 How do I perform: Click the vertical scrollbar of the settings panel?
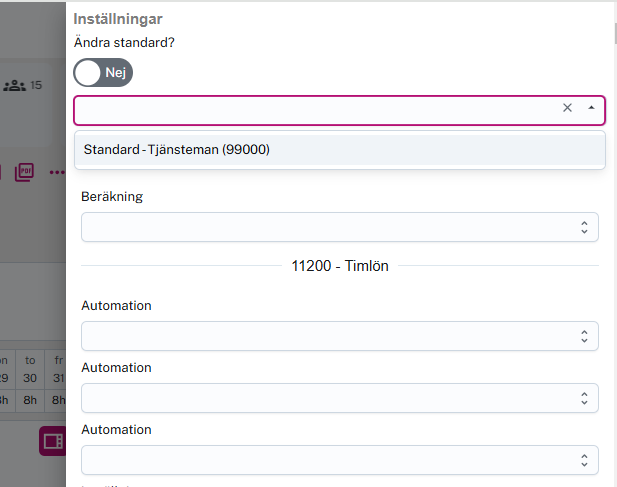point(615,33)
